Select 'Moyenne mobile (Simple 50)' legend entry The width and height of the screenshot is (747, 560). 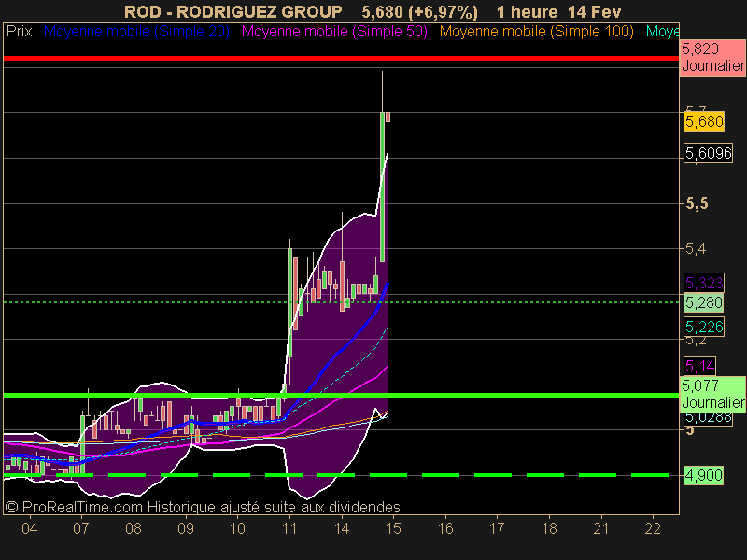[x=334, y=32]
